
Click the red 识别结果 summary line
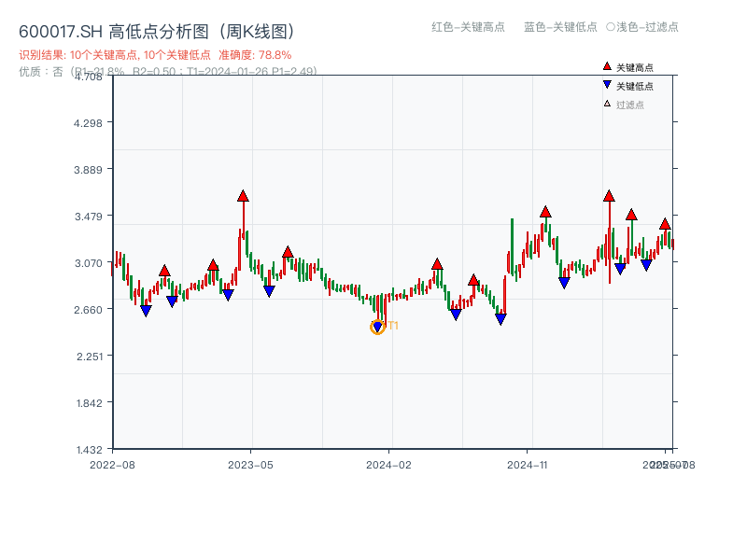point(155,55)
